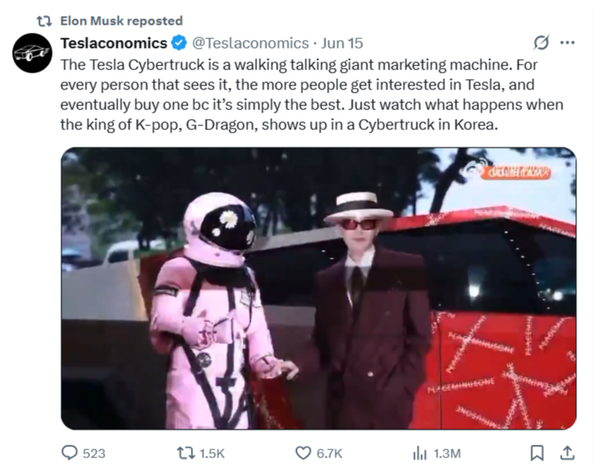This screenshot has height=471, width=600.
Task: Play the Cybertruck video
Action: [x=318, y=288]
